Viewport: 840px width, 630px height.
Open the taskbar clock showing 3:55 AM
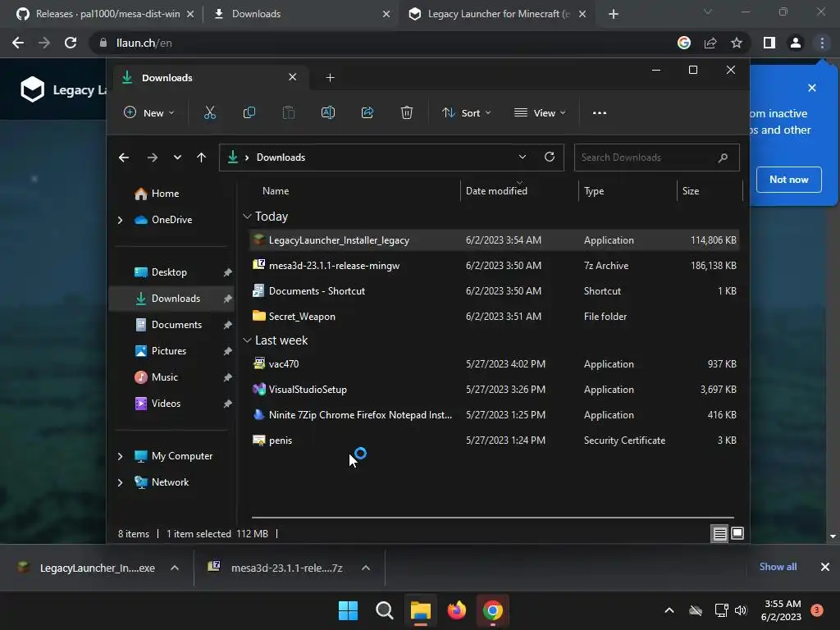[781, 610]
